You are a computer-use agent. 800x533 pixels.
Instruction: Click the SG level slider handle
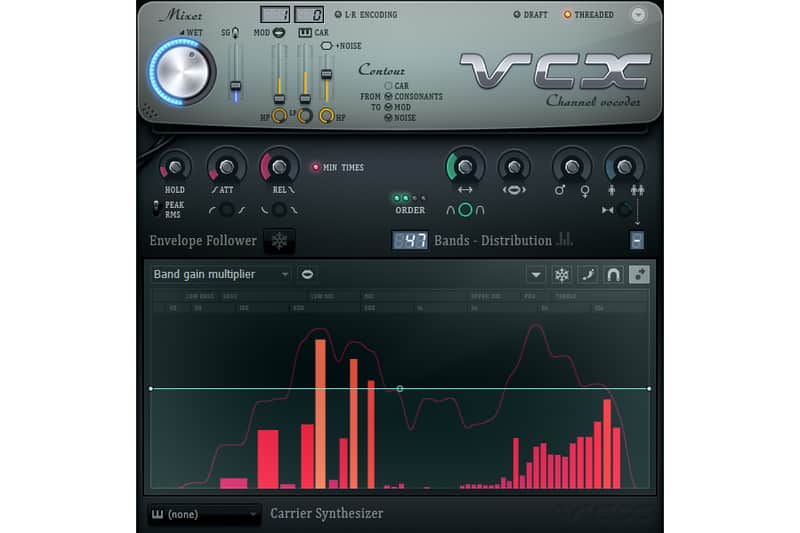pos(235,86)
